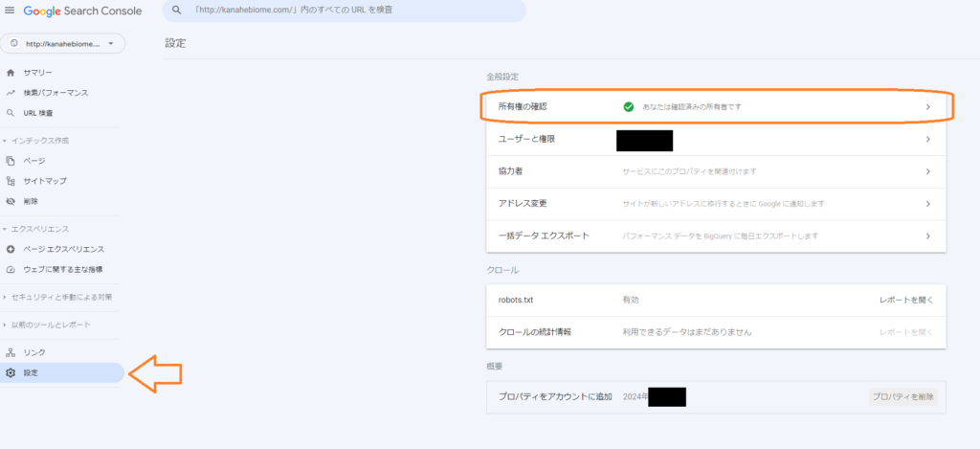980x449 pixels.
Task: Click the サマリー home icon
Action: (x=11, y=73)
